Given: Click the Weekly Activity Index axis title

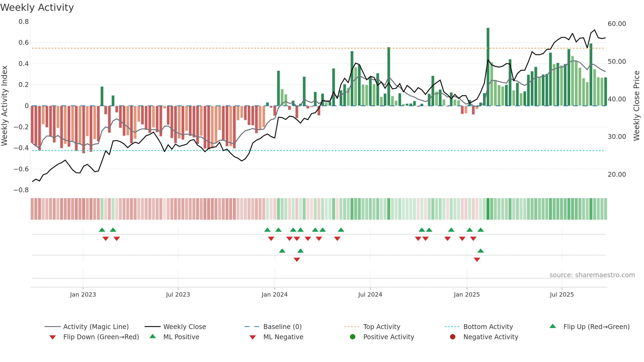Looking at the screenshot, I should pyautogui.click(x=4, y=106).
